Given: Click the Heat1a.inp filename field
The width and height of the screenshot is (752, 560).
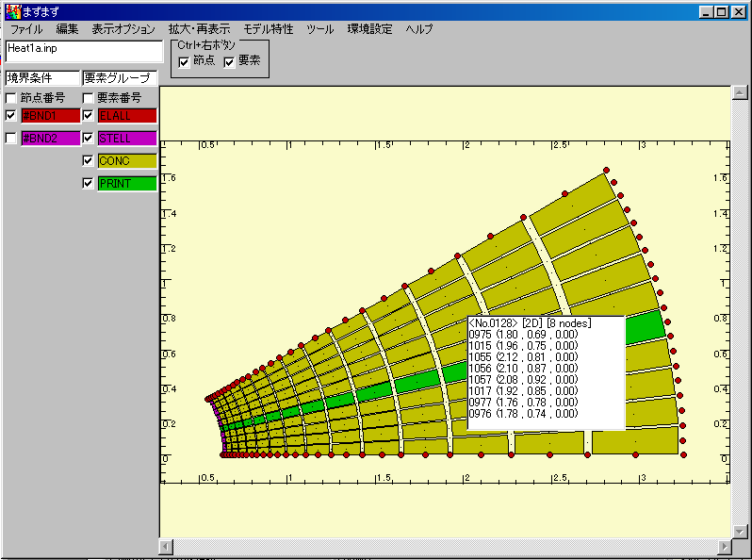Looking at the screenshot, I should [x=84, y=51].
